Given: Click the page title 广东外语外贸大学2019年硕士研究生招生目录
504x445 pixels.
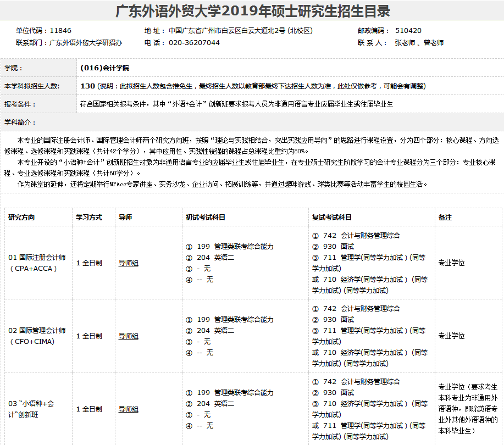Looking at the screenshot, I should pyautogui.click(x=252, y=11).
